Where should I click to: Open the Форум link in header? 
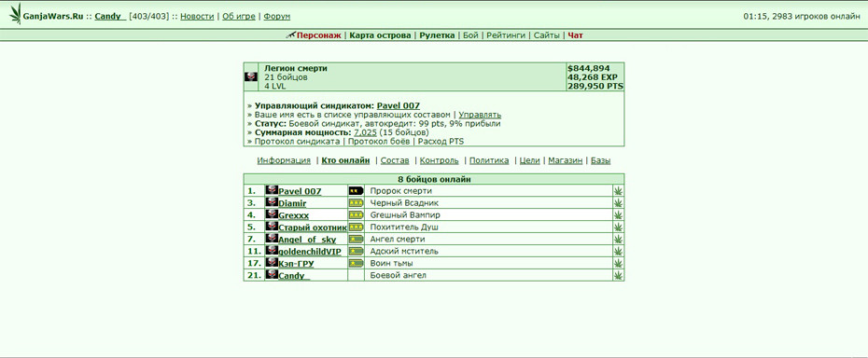coord(277,17)
